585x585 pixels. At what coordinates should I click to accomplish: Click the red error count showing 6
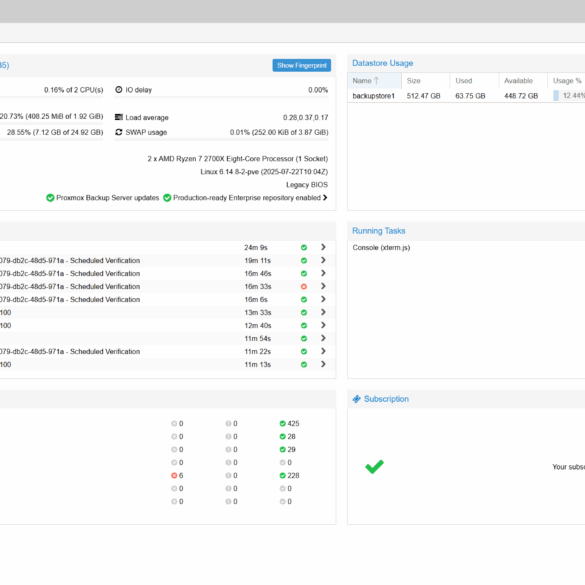[177, 475]
